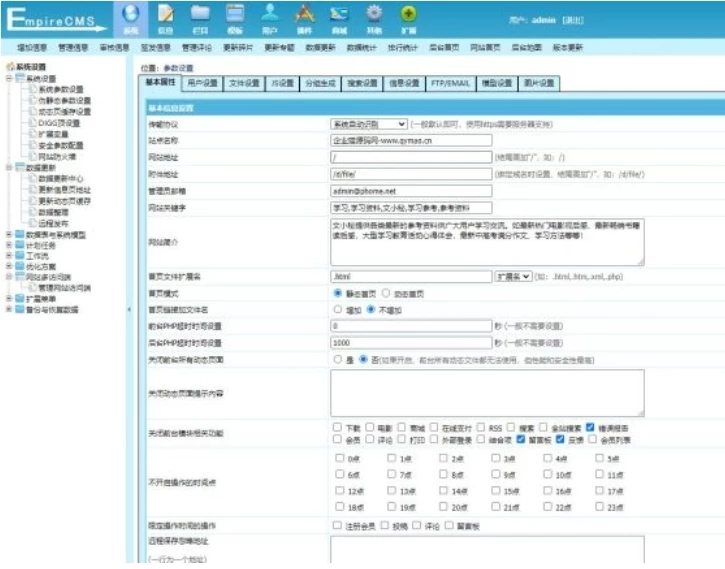Viewport: 725px width, 569px height.
Task: Select the 动态首页 radio button
Action: 380,294
